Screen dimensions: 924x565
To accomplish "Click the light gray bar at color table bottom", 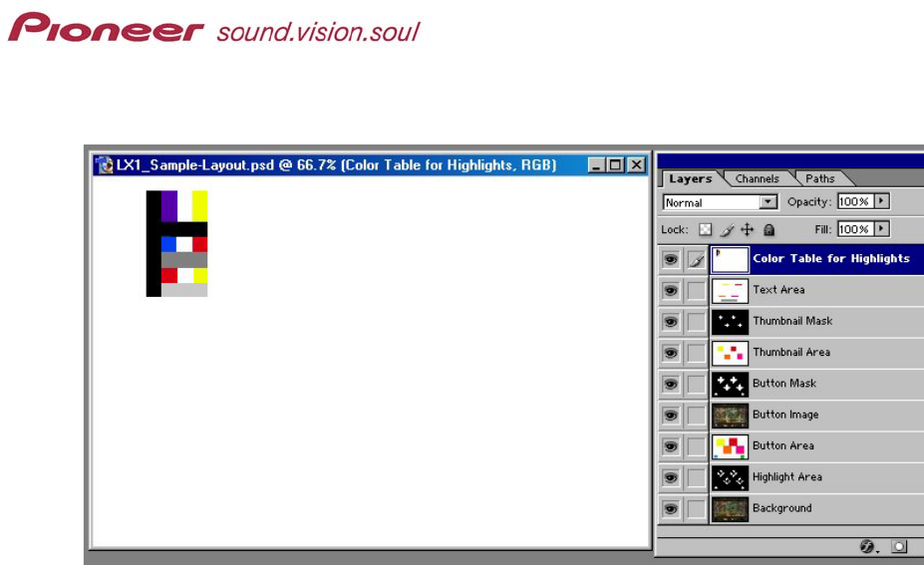I will (x=184, y=290).
